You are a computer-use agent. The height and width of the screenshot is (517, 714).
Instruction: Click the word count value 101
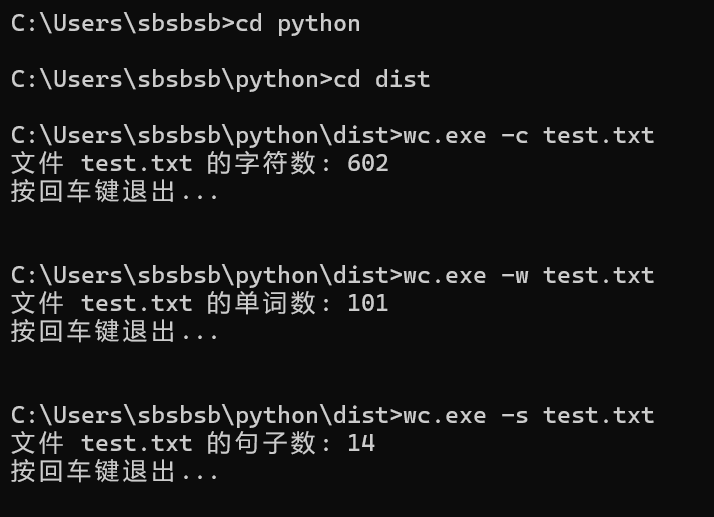point(367,303)
